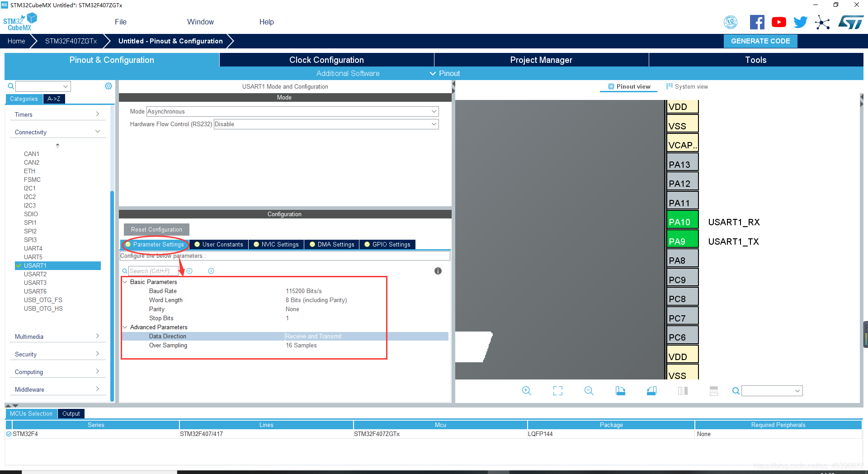Go to previous parameter search result
Screen dimensions: 868x474
tap(189, 271)
